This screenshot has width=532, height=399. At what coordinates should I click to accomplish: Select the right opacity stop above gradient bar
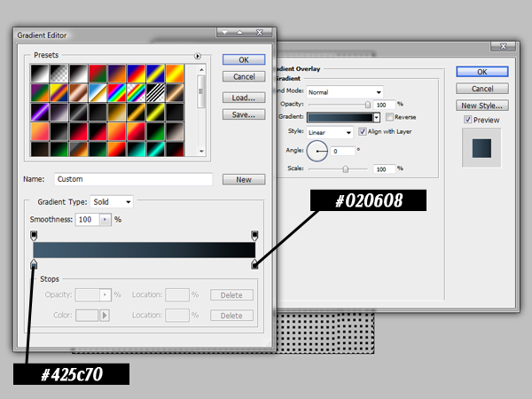point(254,235)
